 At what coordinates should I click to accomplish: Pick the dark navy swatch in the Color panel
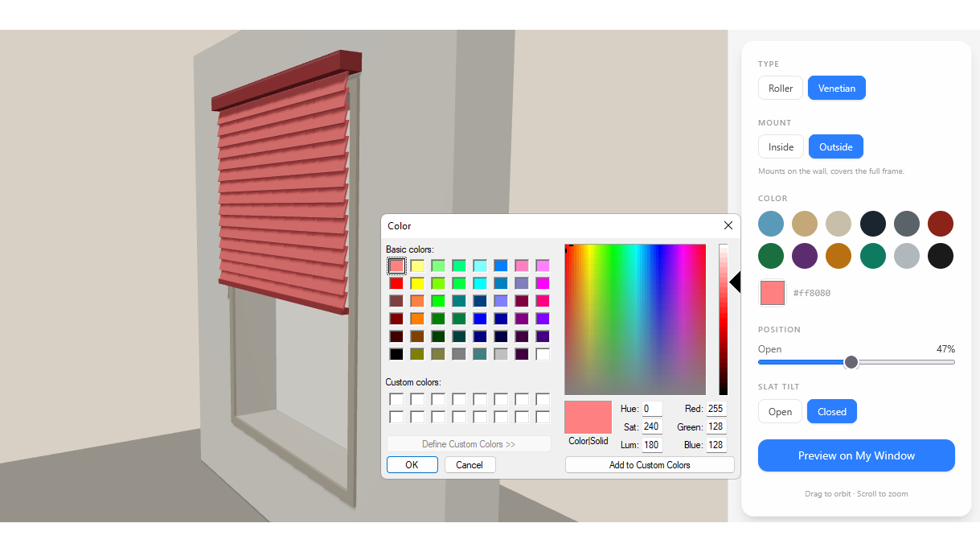pyautogui.click(x=873, y=224)
